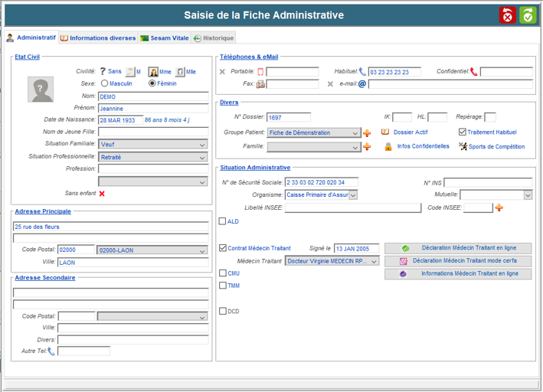
Task: Check the ALD checkbox
Action: coord(223,222)
